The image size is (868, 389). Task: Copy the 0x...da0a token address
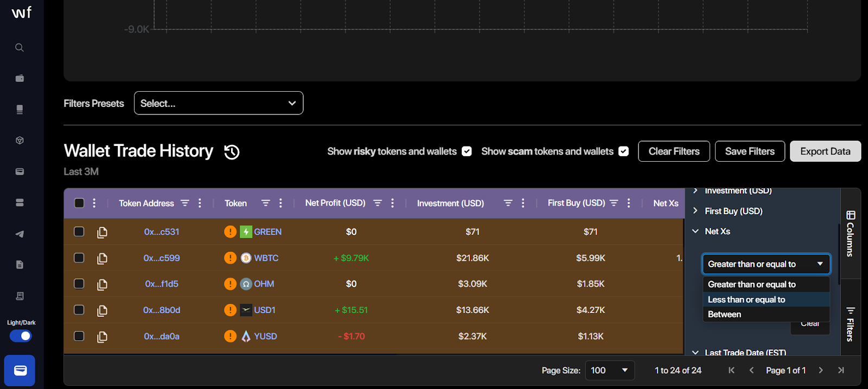102,337
